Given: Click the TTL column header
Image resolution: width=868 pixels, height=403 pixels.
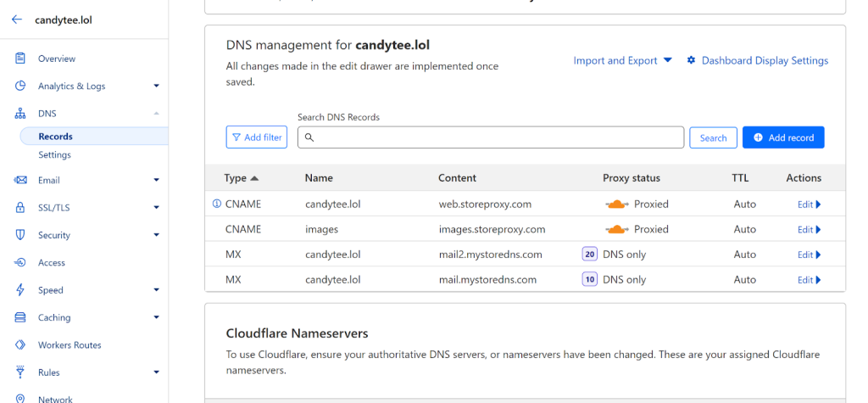Looking at the screenshot, I should pyautogui.click(x=739, y=178).
